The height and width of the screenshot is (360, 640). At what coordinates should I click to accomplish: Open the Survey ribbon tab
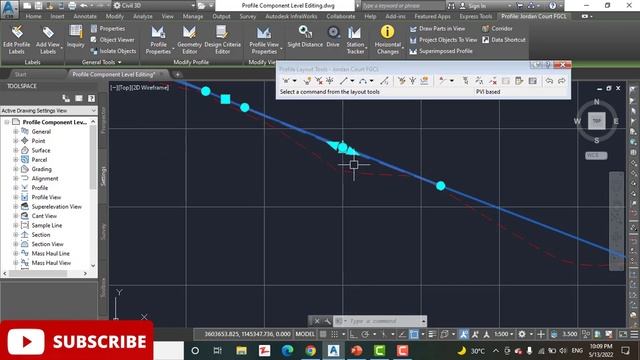tap(248, 16)
